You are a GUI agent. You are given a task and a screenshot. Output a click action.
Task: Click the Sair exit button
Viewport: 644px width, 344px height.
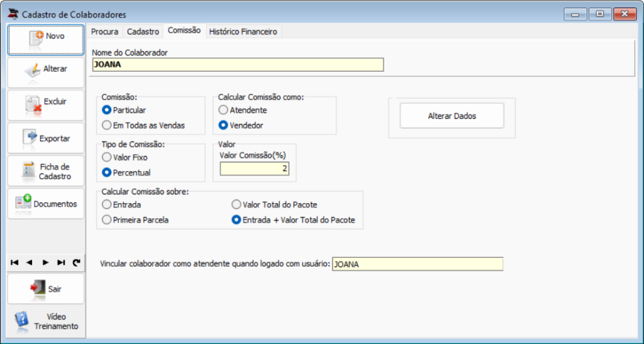pos(45,289)
